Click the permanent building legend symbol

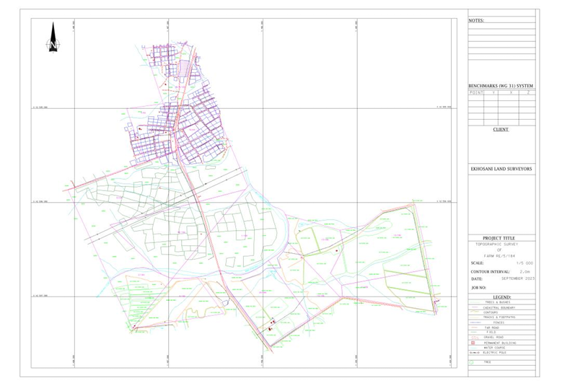tap(473, 342)
